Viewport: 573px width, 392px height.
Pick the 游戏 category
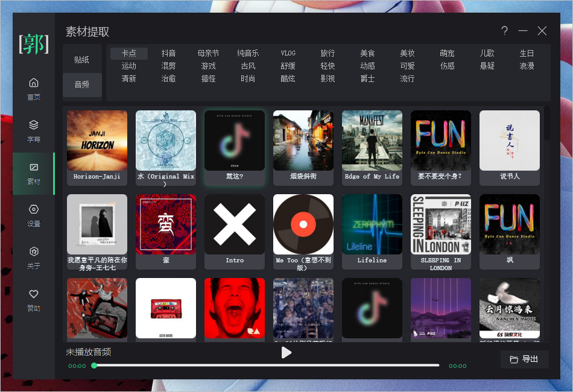(x=208, y=66)
